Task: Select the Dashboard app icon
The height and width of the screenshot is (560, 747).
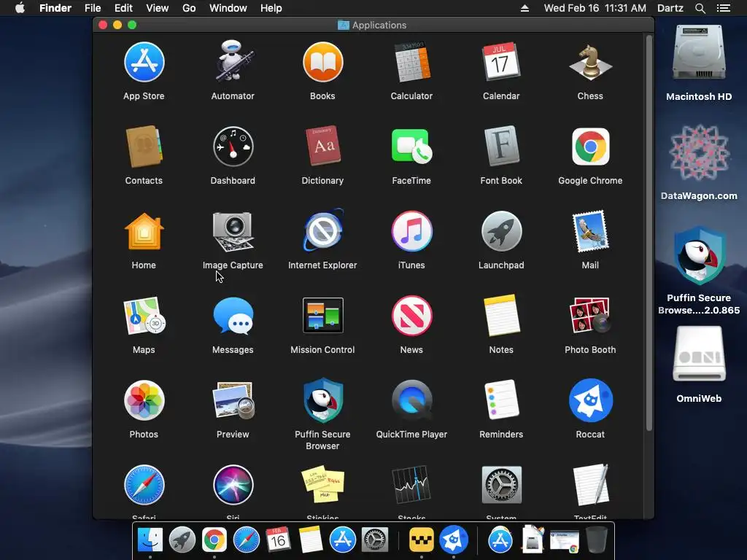Action: (233, 147)
